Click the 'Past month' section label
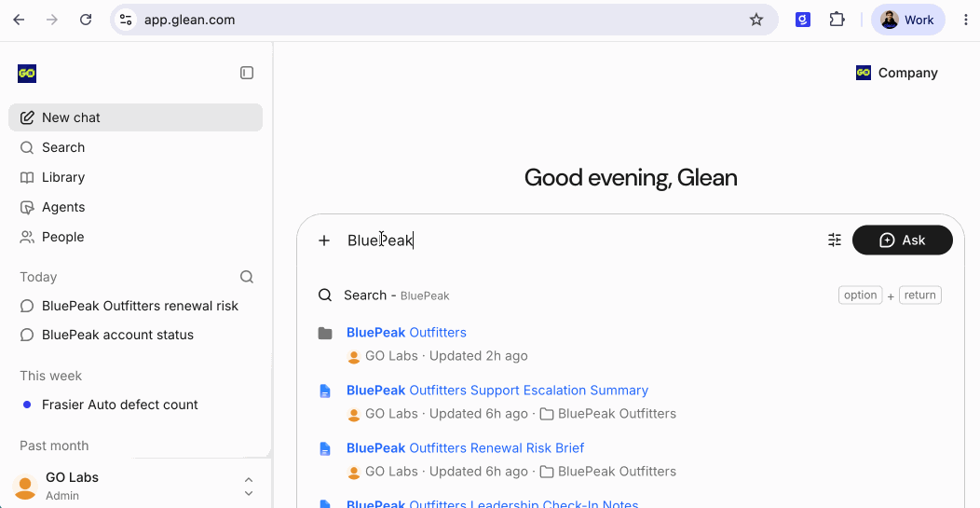980x508 pixels. point(54,446)
